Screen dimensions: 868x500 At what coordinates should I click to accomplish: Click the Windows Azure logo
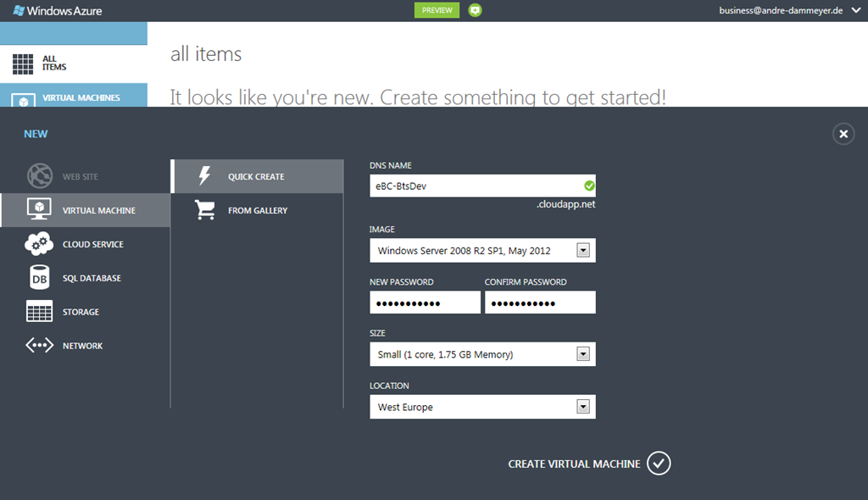coord(58,10)
